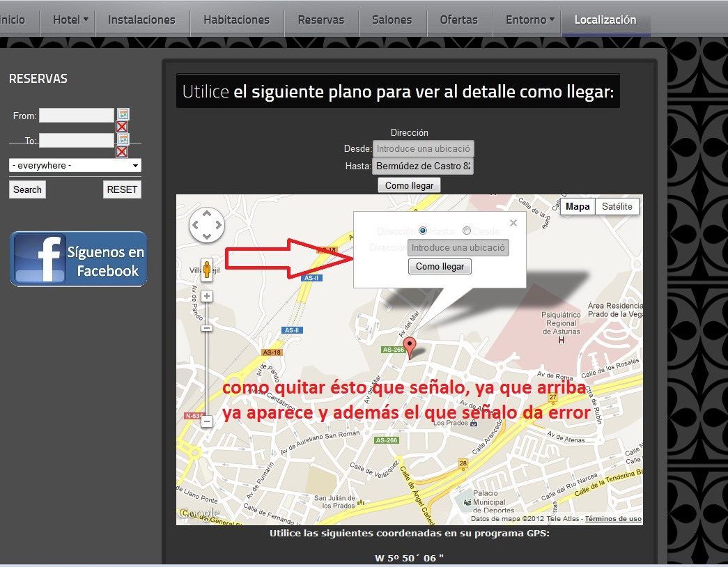Select the Street View pegman icon

(207, 270)
